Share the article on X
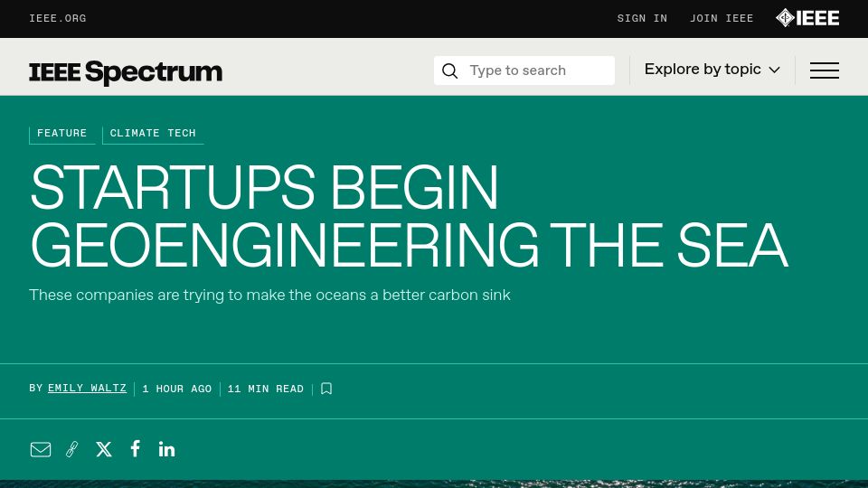The height and width of the screenshot is (488, 868). coord(103,449)
